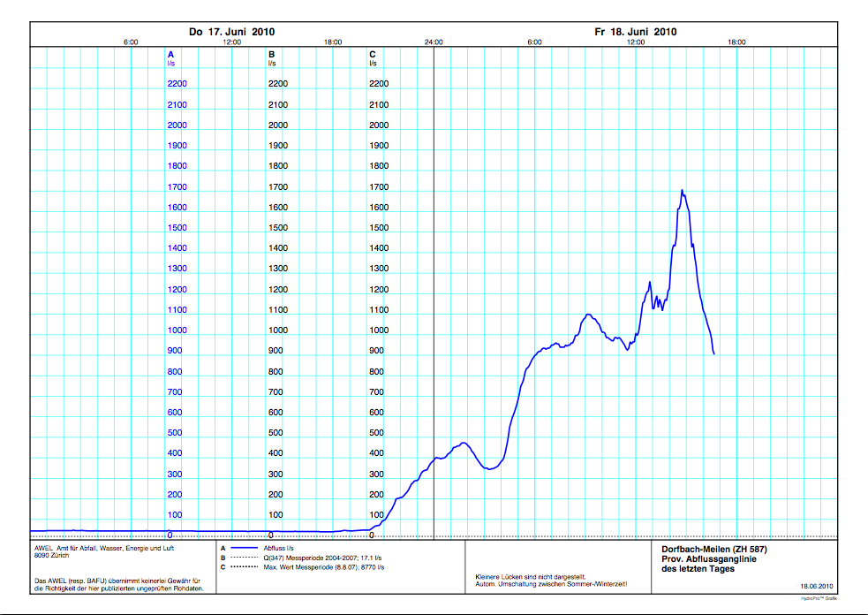Pick the 400 value on axis C
The width and height of the screenshot is (868, 615).
pos(376,453)
